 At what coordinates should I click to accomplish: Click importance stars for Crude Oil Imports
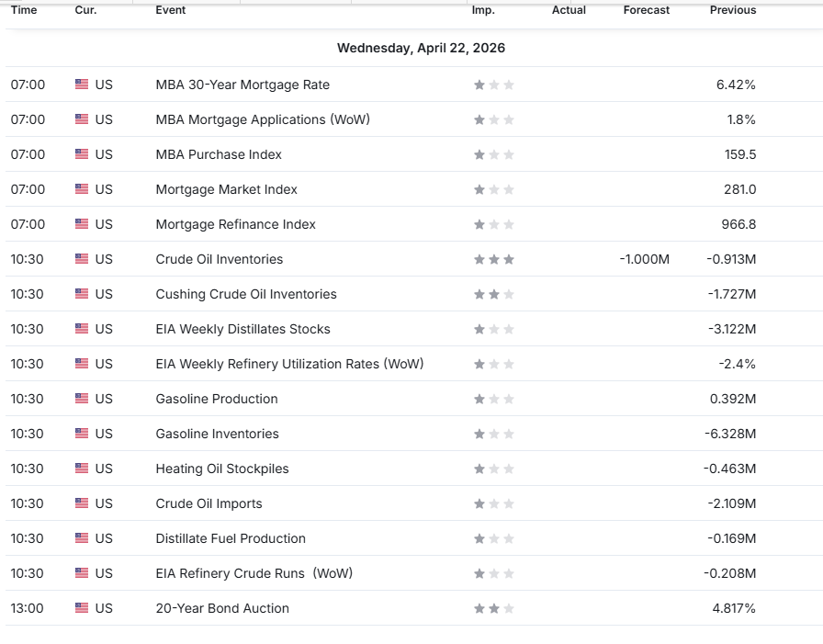pyautogui.click(x=494, y=503)
